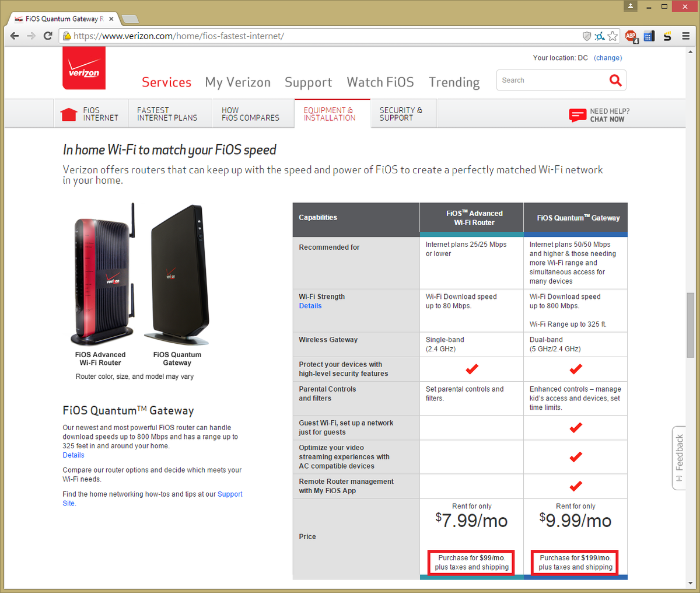
Task: Click heading 'In home Wi-Fi to match your FiOS speed'
Action: pos(169,150)
